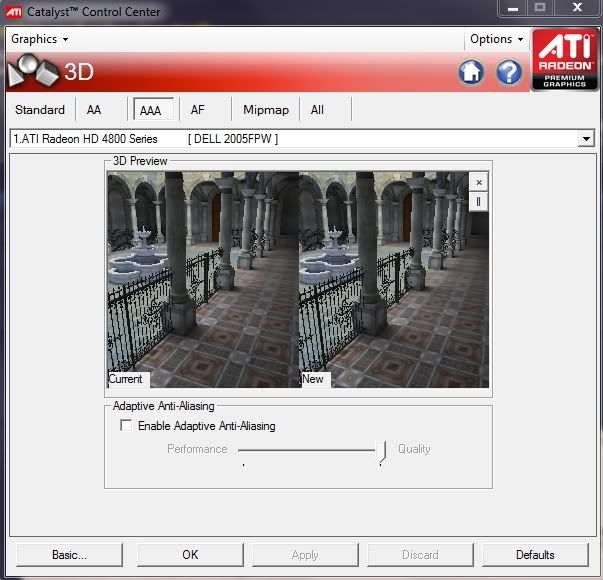603x580 pixels.
Task: Close the Catalyst Control Center window
Action: pyautogui.click(x=577, y=8)
